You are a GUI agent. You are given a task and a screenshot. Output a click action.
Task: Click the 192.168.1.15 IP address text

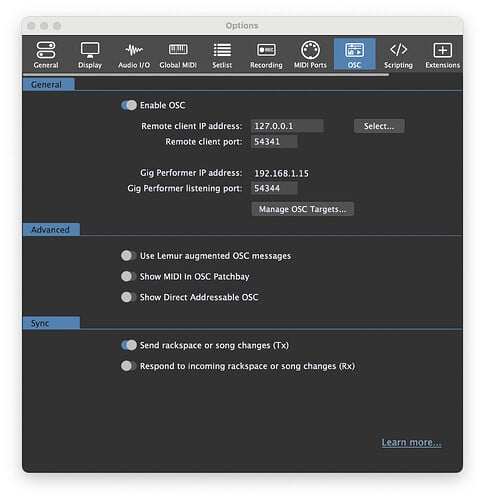click(281, 173)
